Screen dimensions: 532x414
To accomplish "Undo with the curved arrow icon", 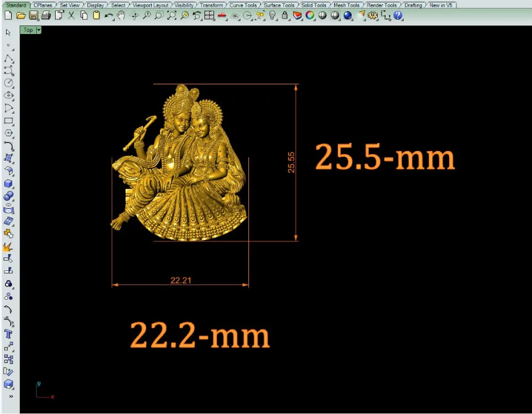I will point(109,15).
